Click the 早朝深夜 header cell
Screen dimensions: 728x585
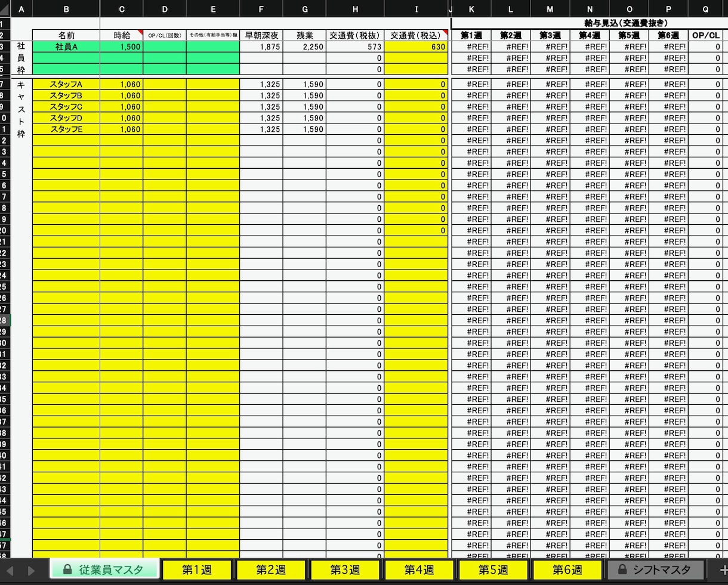[261, 35]
